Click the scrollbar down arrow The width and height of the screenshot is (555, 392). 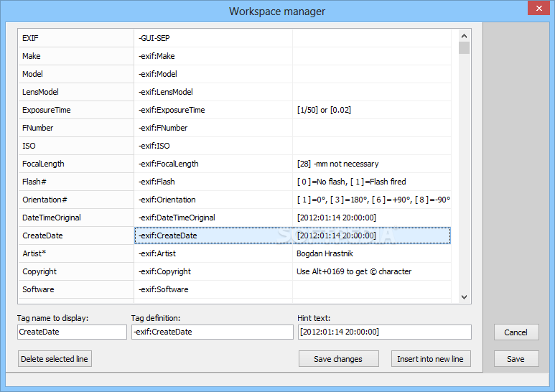pyautogui.click(x=464, y=297)
